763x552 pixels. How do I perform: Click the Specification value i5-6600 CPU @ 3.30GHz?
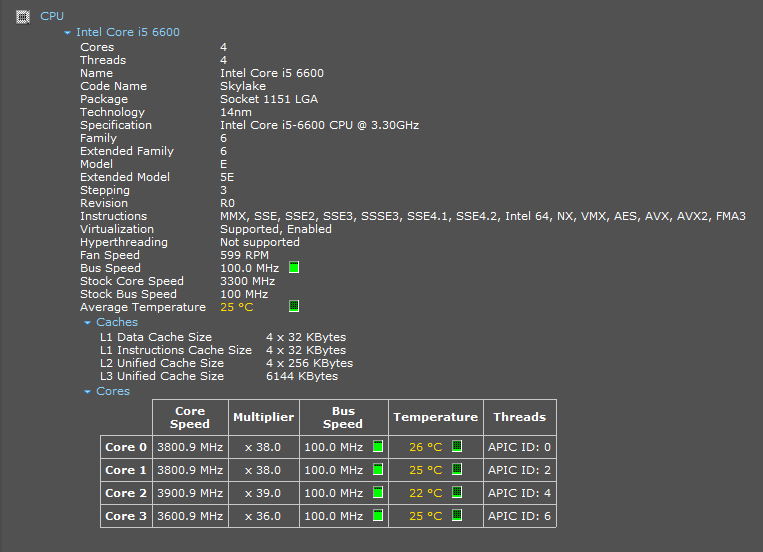(x=320, y=125)
